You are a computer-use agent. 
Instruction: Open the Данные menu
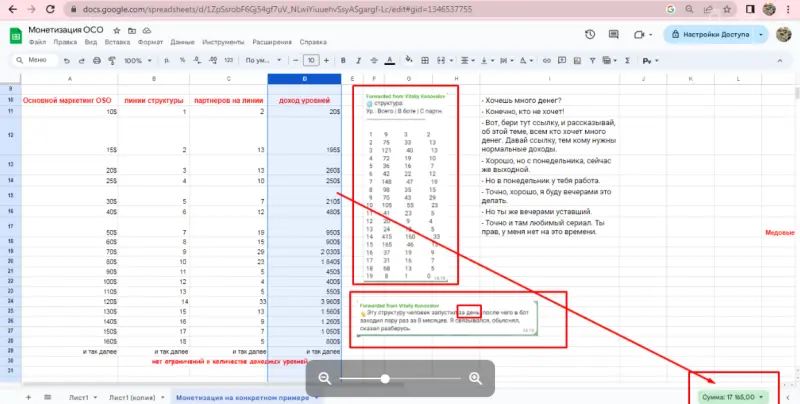tap(182, 42)
